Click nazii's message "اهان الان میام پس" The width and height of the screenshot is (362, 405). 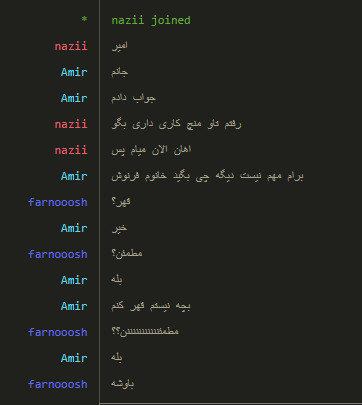pyautogui.click(x=151, y=150)
